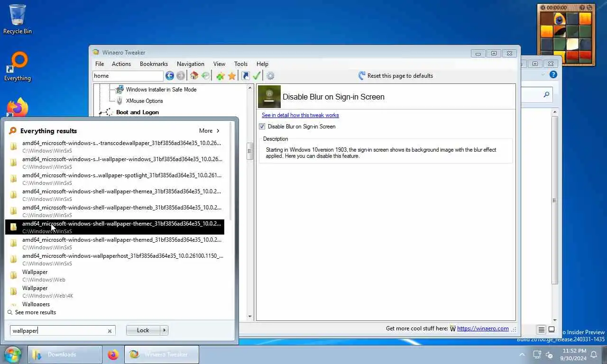Click the green globe-arrow toolbar icon
The height and width of the screenshot is (364, 607).
coord(205,76)
